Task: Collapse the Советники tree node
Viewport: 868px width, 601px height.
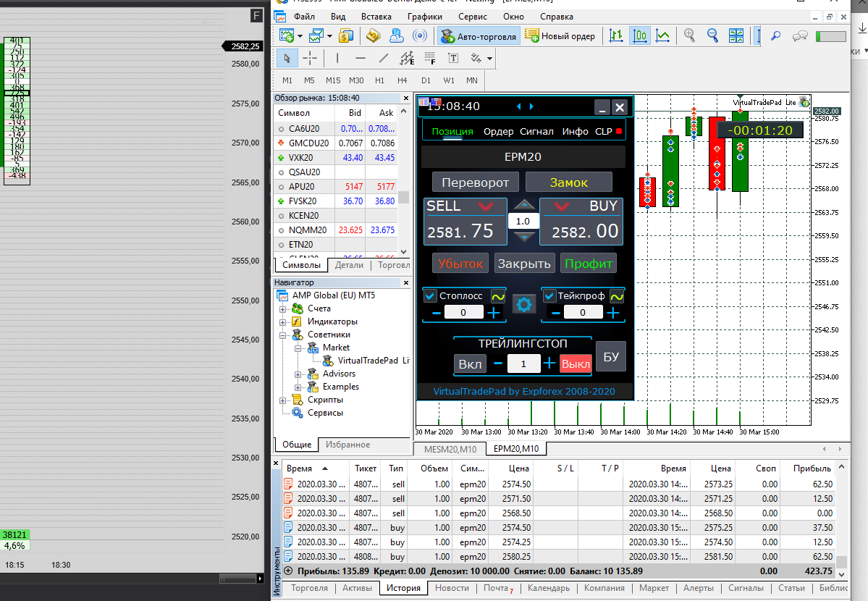Action: click(282, 335)
